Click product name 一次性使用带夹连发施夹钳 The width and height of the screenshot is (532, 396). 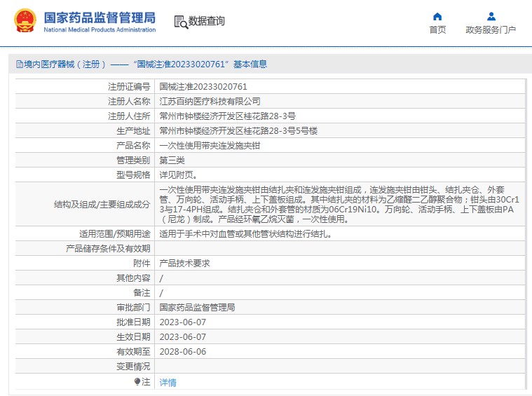[210, 146]
